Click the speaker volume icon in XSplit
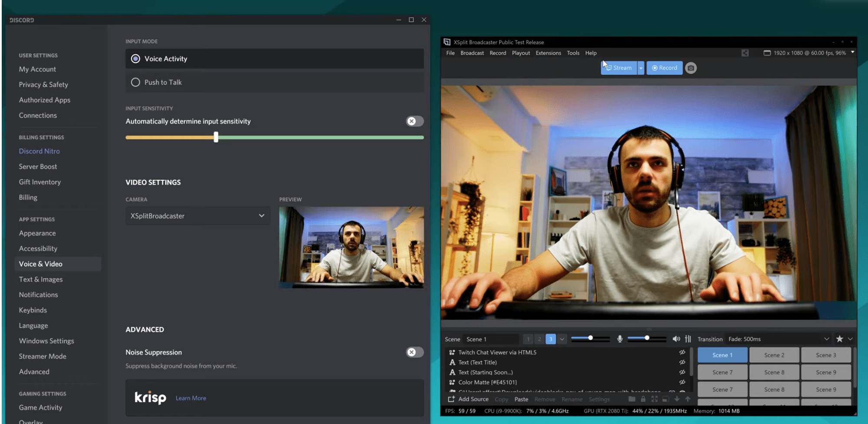 676,339
